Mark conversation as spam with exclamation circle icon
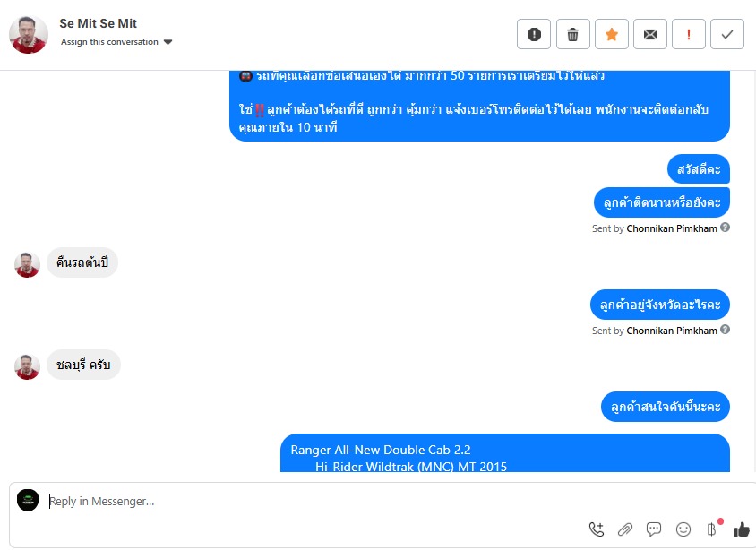The width and height of the screenshot is (756, 550). pyautogui.click(x=534, y=34)
